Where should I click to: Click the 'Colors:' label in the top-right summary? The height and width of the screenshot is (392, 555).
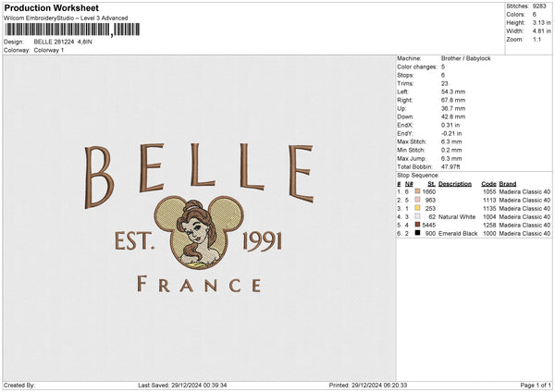516,15
